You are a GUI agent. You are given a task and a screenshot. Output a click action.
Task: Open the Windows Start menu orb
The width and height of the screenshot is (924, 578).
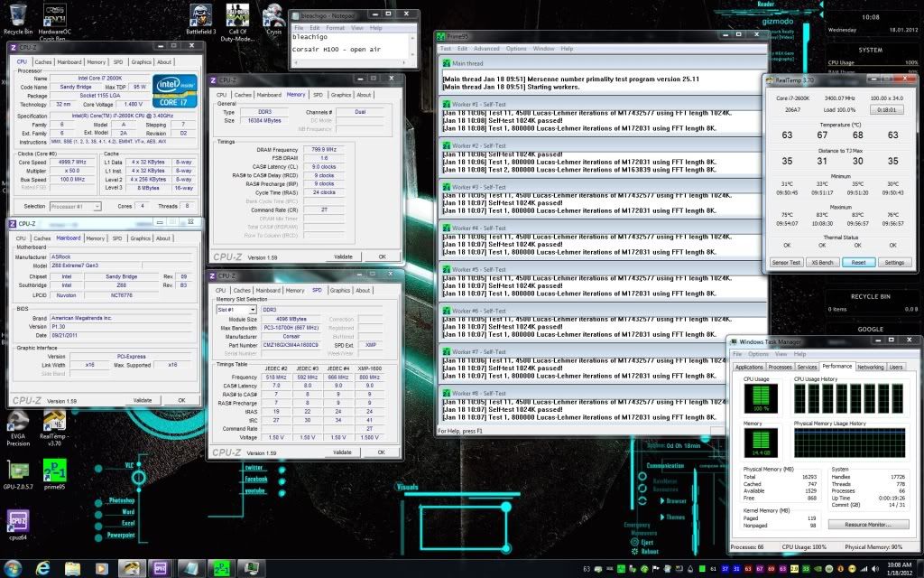click(x=13, y=568)
